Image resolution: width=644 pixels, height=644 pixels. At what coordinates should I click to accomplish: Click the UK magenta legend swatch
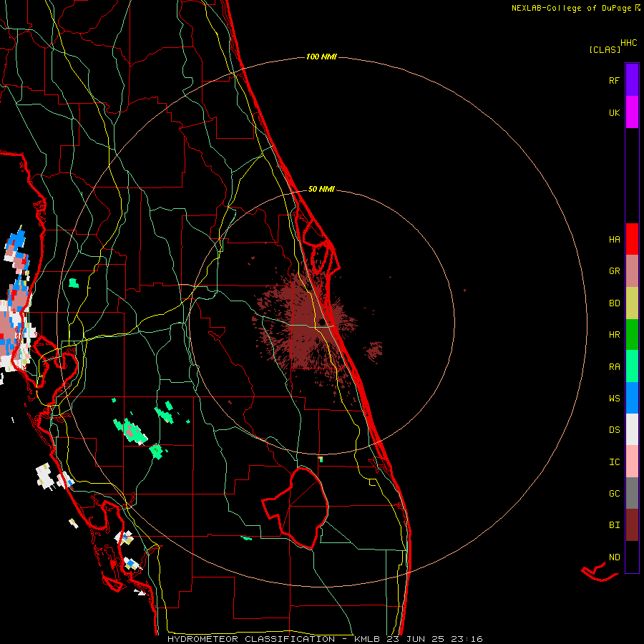pyautogui.click(x=632, y=112)
